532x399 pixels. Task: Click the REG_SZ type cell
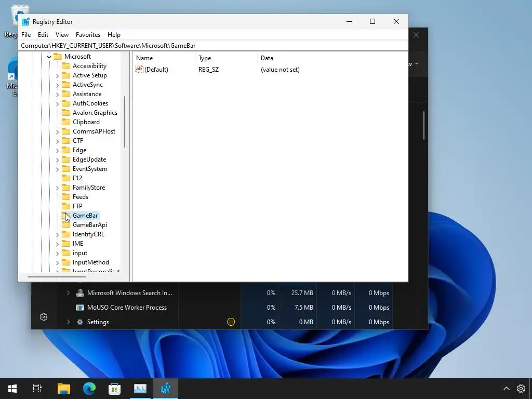[x=209, y=70]
